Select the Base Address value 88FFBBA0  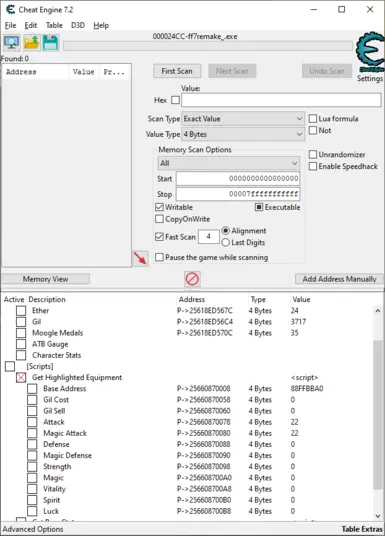(x=307, y=389)
